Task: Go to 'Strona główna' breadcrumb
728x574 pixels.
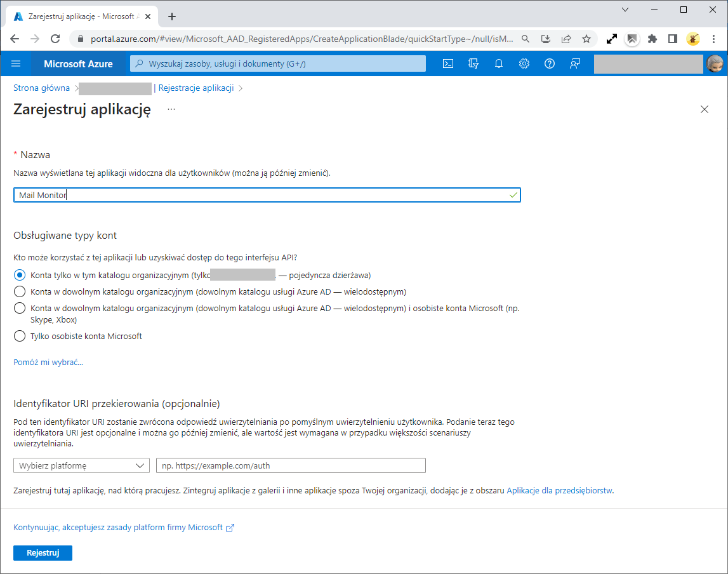Action: 41,88
